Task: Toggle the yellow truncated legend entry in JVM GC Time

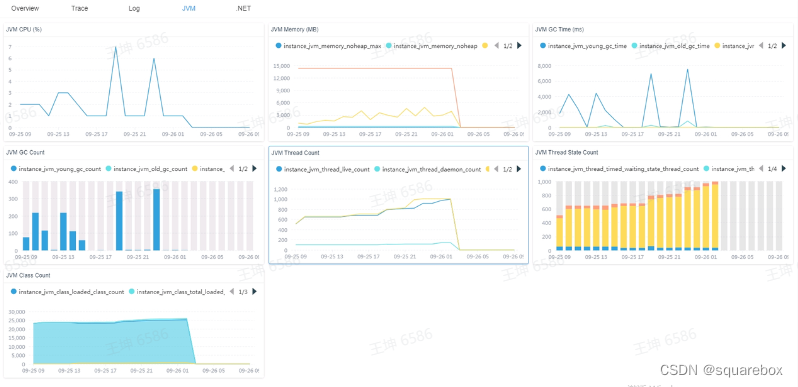Action: [x=734, y=46]
